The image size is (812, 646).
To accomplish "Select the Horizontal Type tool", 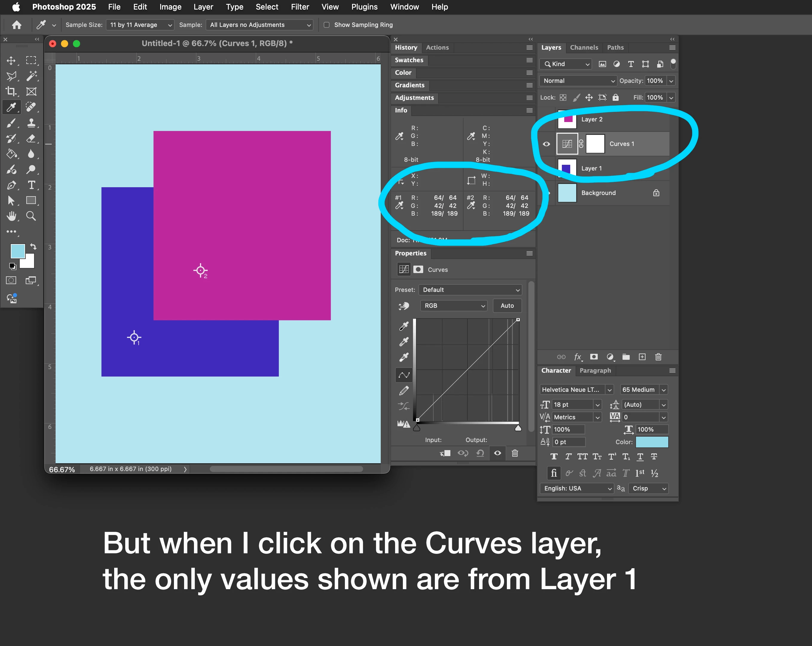I will (x=31, y=185).
